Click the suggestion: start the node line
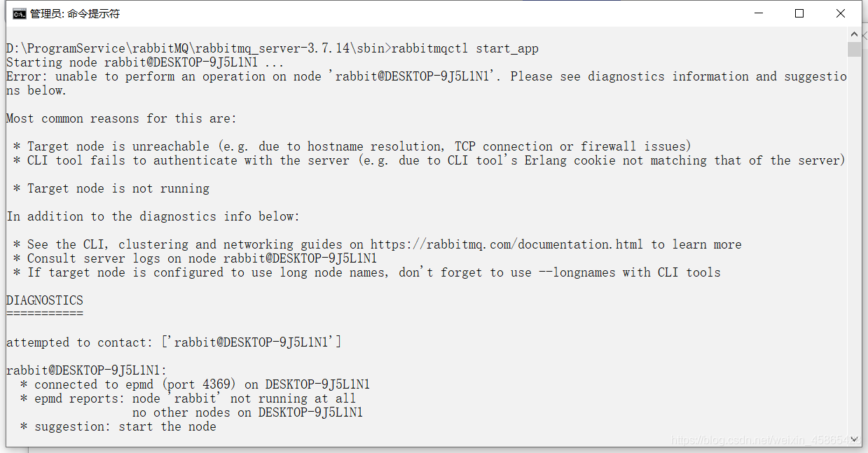This screenshot has width=868, height=453. (x=119, y=426)
